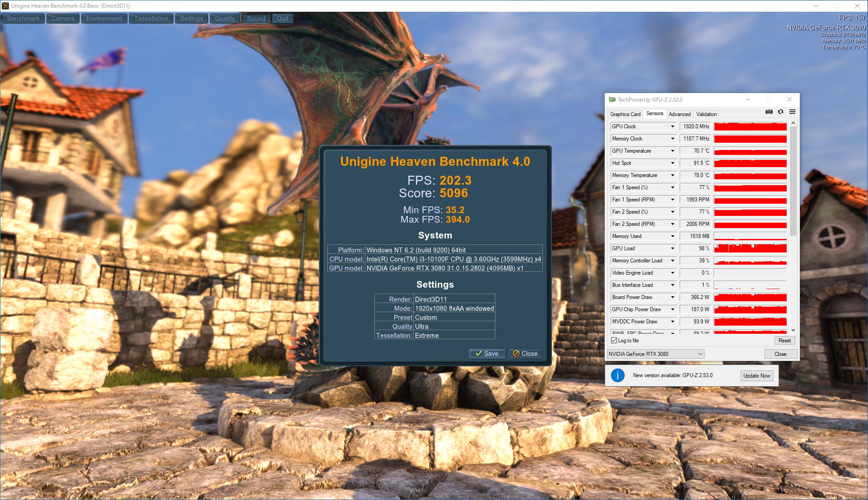Open the Bus Interface Load dropdown
The height and width of the screenshot is (500, 868).
tap(672, 285)
